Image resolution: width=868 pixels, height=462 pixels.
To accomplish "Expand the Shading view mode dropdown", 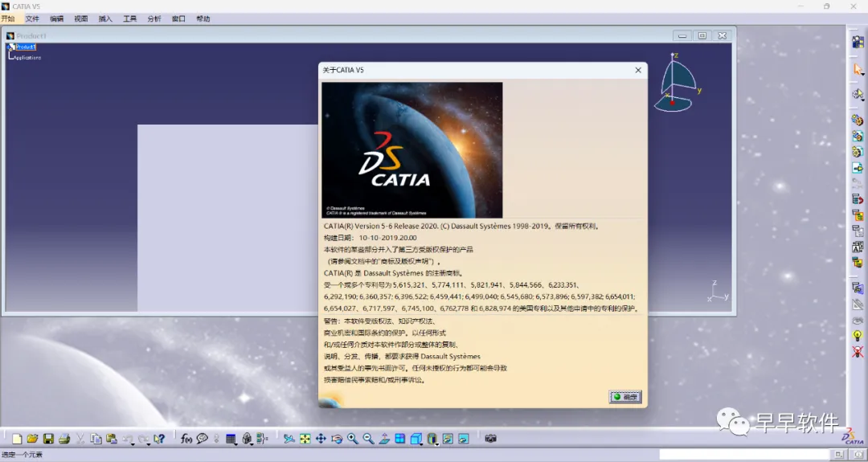I will coord(436,444).
